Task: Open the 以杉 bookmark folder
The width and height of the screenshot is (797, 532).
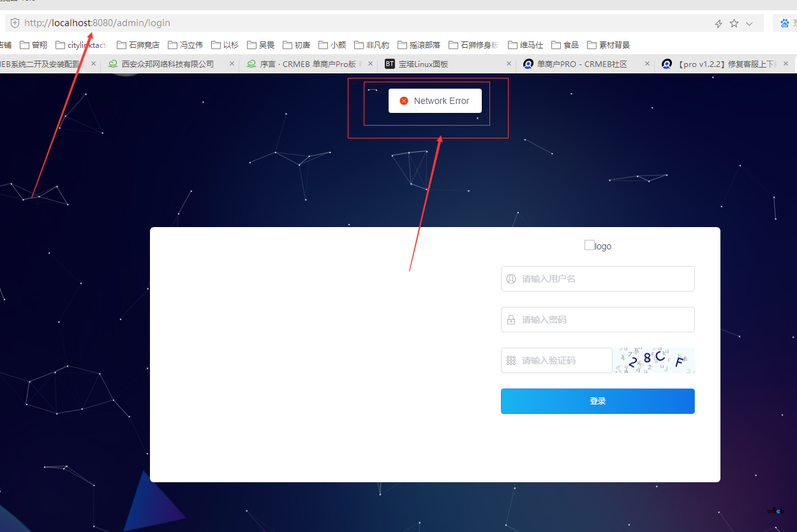Action: 225,45
